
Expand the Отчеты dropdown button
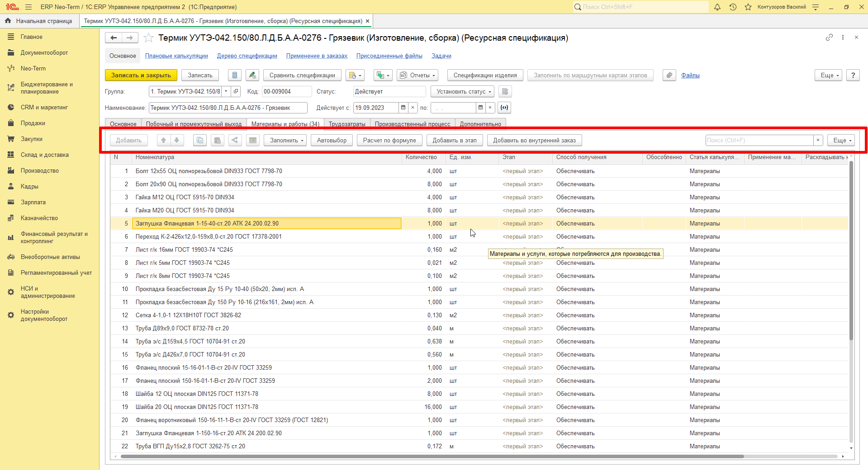click(417, 75)
